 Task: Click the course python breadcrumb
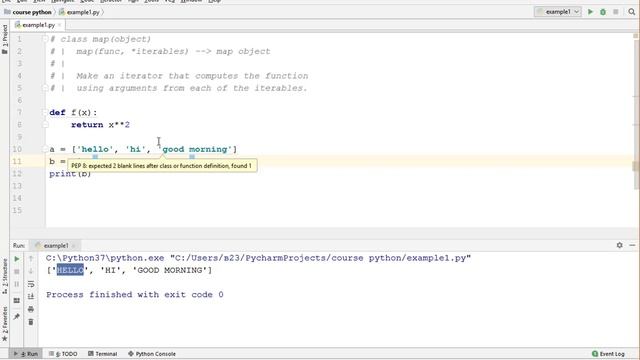point(32,12)
